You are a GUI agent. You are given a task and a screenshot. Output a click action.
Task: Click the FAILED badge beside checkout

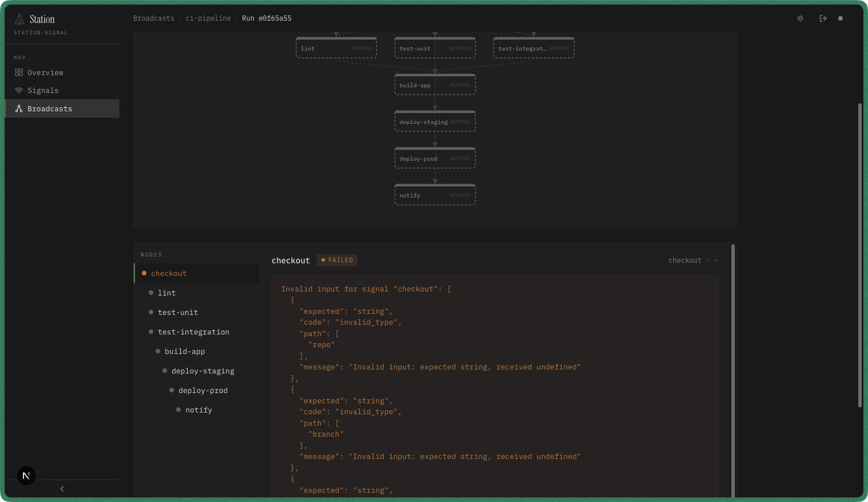(337, 260)
